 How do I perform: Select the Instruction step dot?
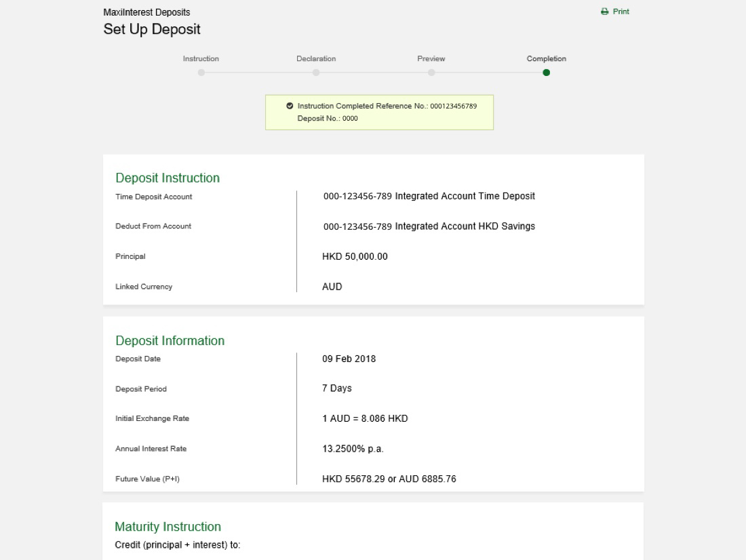click(201, 73)
